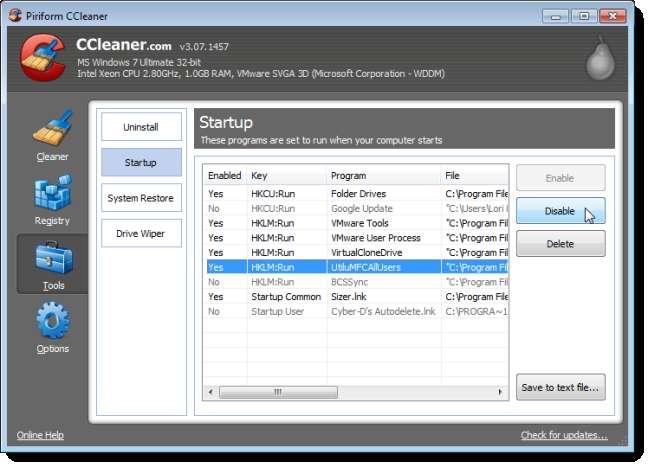
Task: Open the Online Help link
Action: point(40,435)
